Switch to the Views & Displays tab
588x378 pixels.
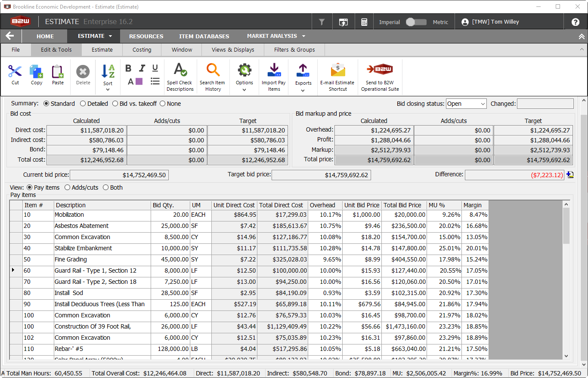coord(233,49)
